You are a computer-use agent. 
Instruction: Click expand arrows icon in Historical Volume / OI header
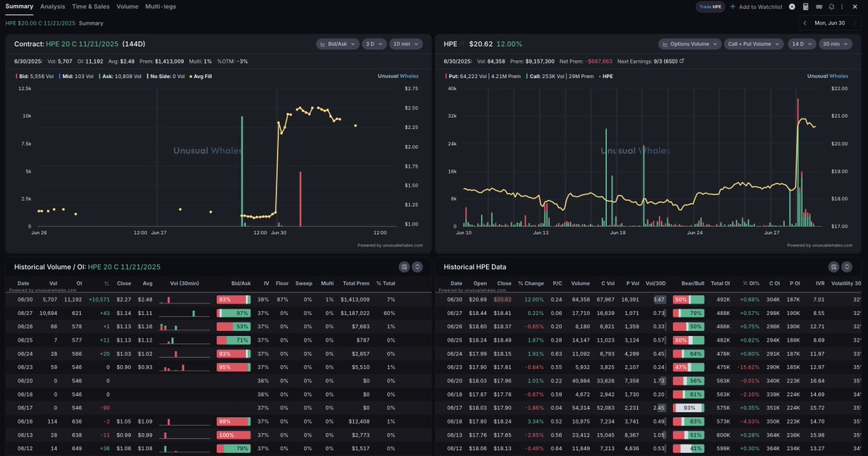tap(417, 267)
